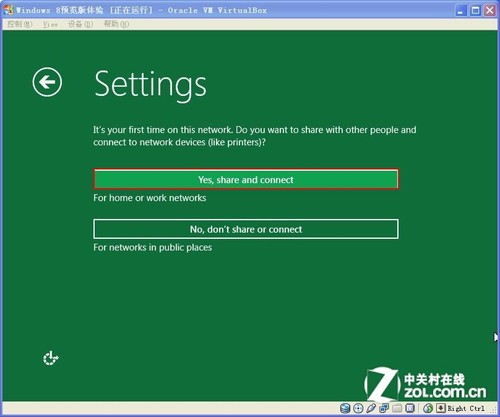Click the 'For networks in public places' text
This screenshot has width=500, height=417.
tap(153, 247)
